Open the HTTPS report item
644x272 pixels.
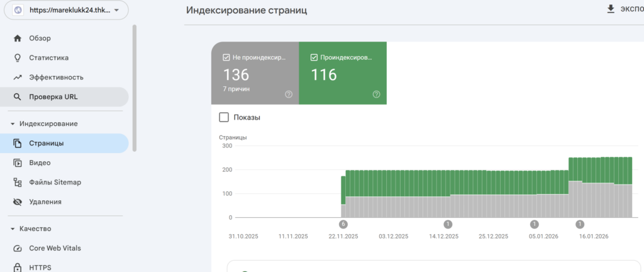coord(40,267)
